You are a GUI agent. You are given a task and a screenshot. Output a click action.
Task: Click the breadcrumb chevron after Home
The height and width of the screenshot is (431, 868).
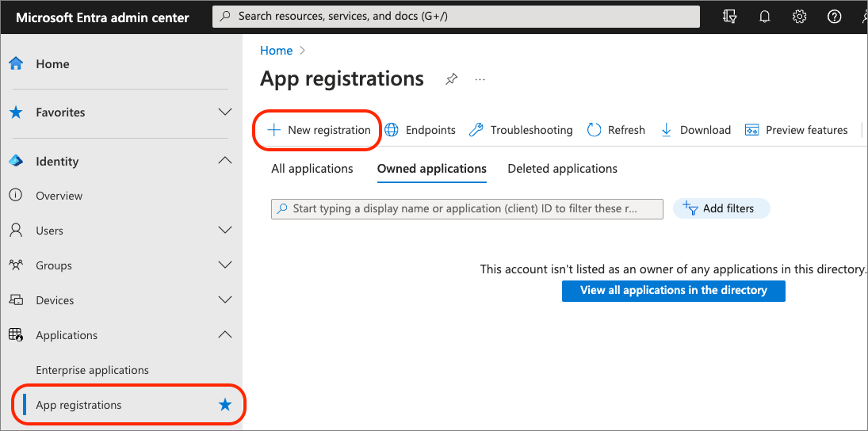pyautogui.click(x=302, y=51)
